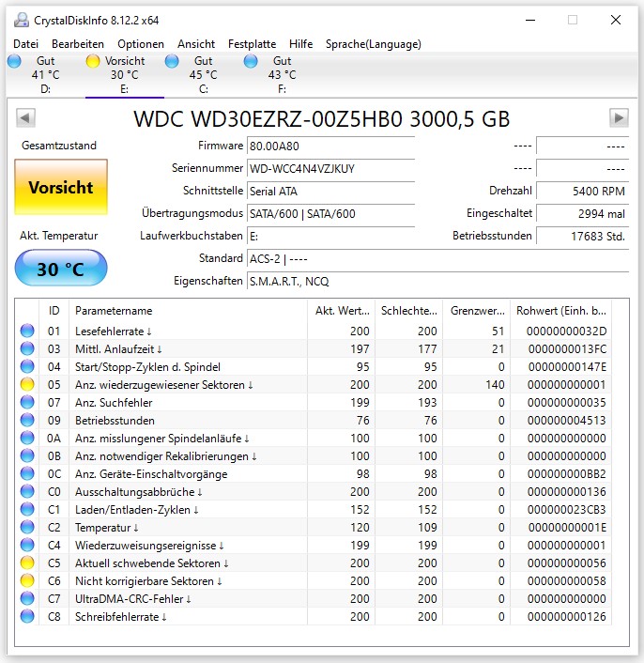Viewport: 644px width, 663px height.
Task: Click blue status icon for Mittl. Anlaufzeit
Action: tap(27, 348)
